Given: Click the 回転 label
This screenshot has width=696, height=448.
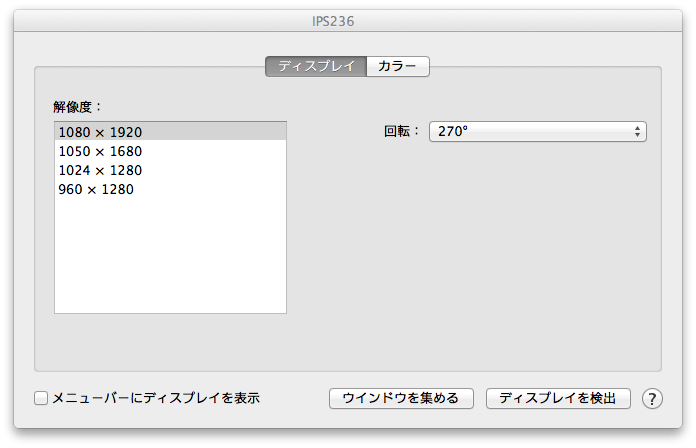Looking at the screenshot, I should coord(403,132).
